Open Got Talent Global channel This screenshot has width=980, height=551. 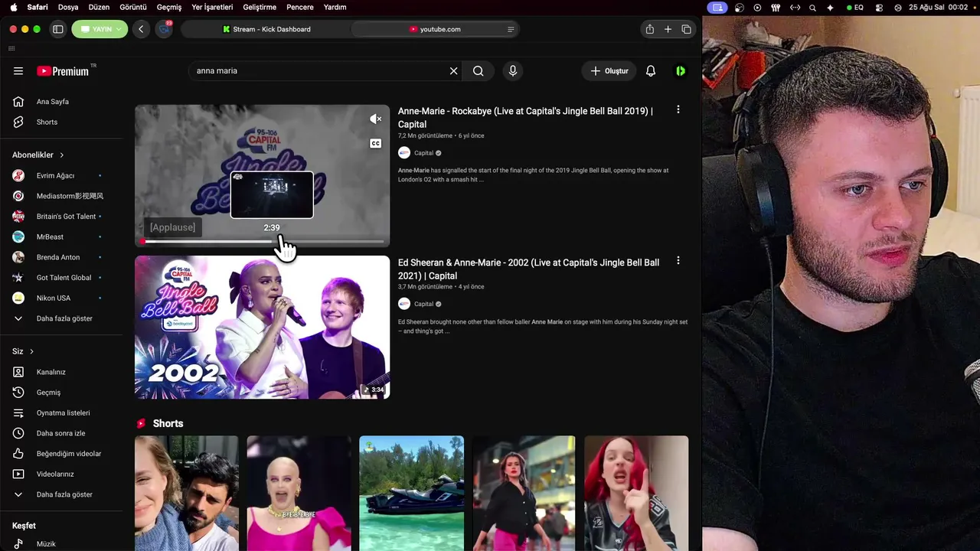point(61,278)
